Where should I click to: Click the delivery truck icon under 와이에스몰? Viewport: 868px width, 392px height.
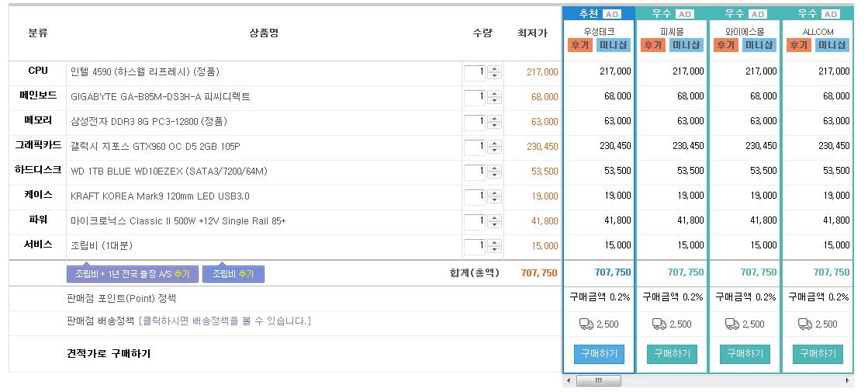tap(731, 324)
